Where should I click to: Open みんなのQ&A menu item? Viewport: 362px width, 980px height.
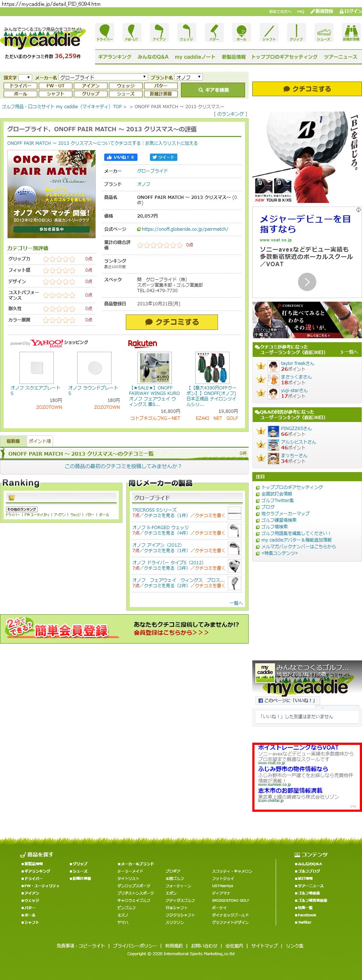(153, 57)
